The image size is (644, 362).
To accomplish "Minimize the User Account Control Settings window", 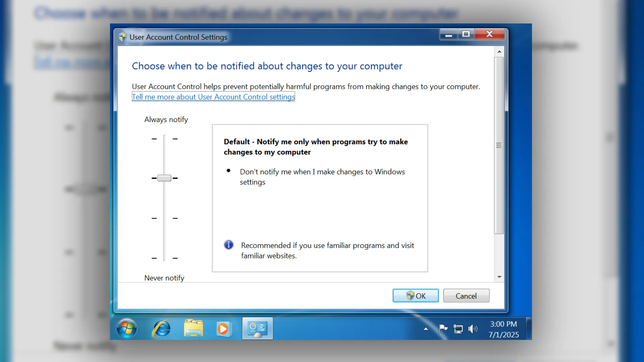I will 449,34.
